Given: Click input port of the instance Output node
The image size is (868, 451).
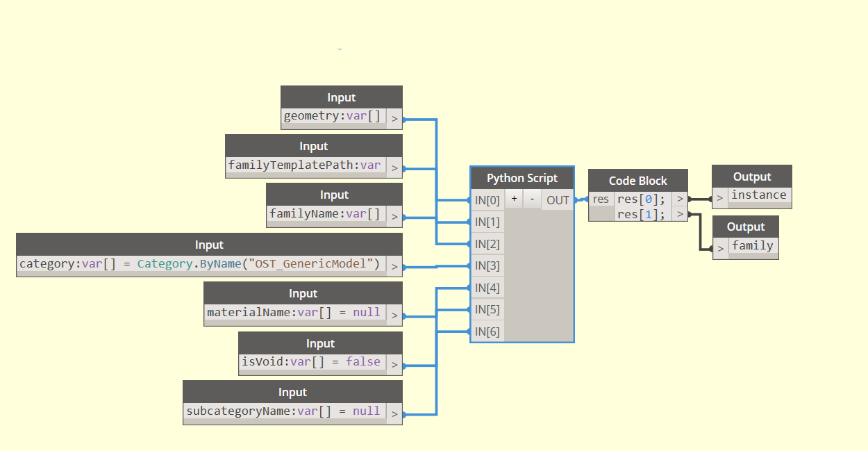Looking at the screenshot, I should coord(721,197).
